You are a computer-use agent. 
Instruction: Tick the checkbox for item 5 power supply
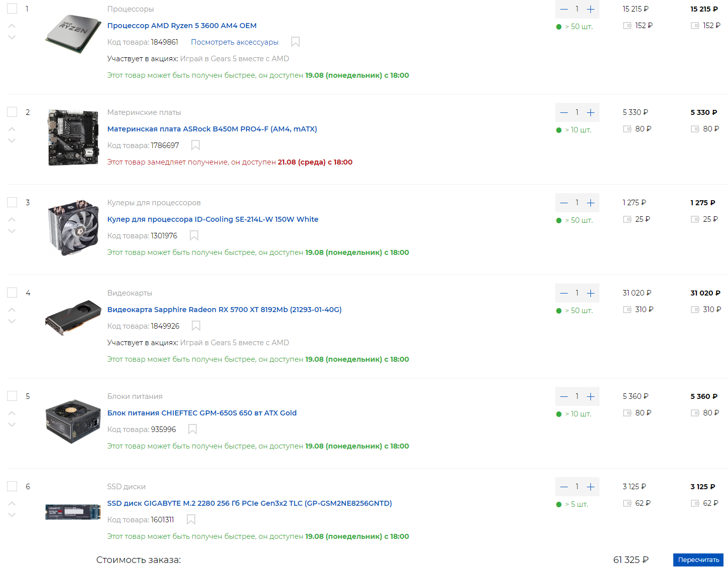12,396
